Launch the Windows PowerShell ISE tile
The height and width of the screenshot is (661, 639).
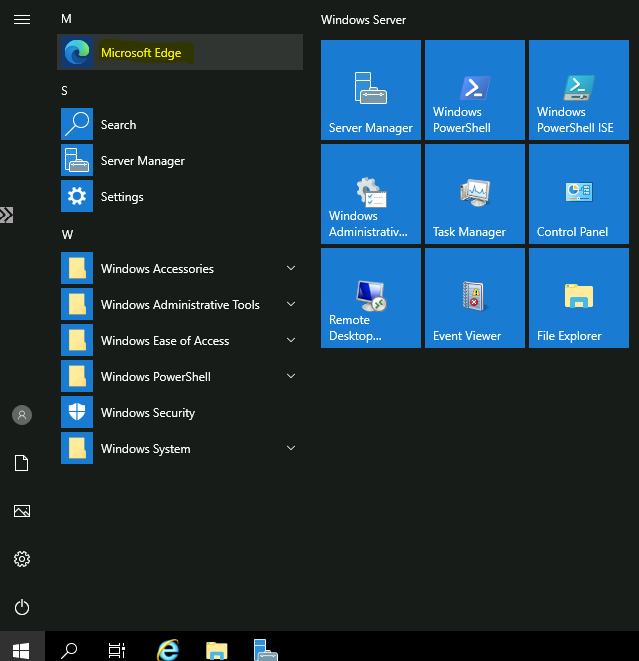pyautogui.click(x=579, y=90)
